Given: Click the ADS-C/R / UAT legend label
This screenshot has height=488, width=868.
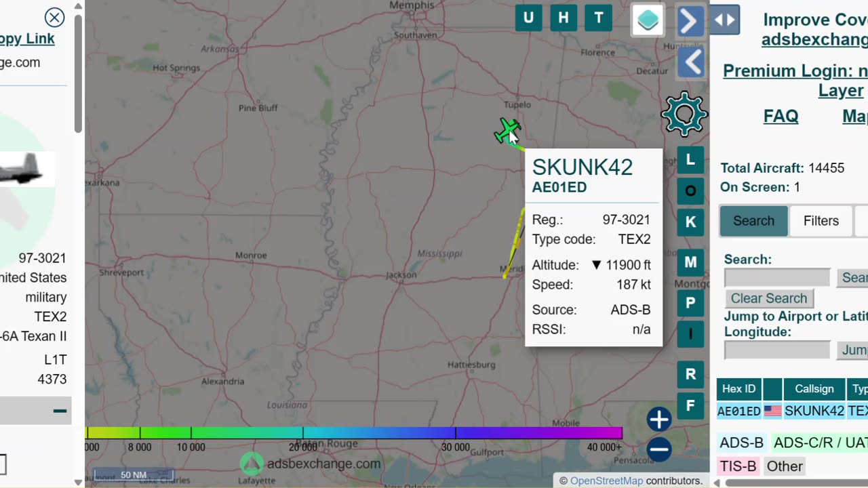Looking at the screenshot, I should 820,443.
